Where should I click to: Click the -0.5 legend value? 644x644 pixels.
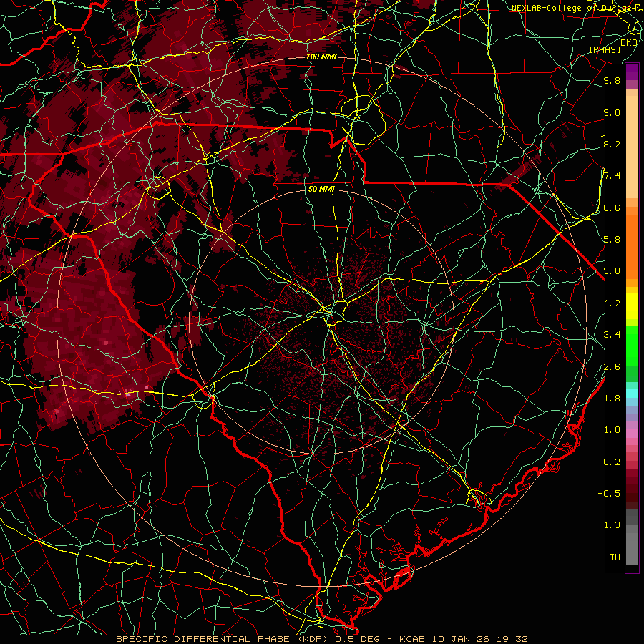pos(609,493)
